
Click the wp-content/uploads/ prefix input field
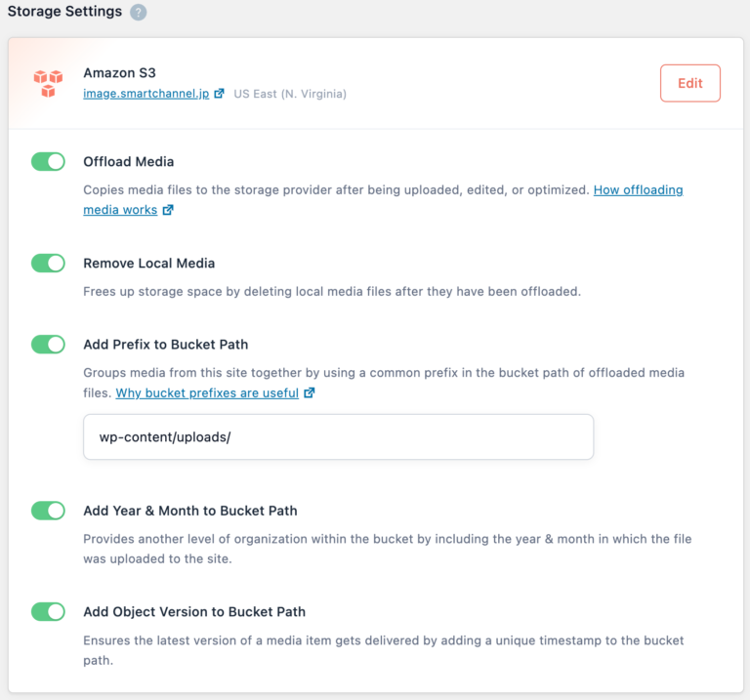point(338,436)
